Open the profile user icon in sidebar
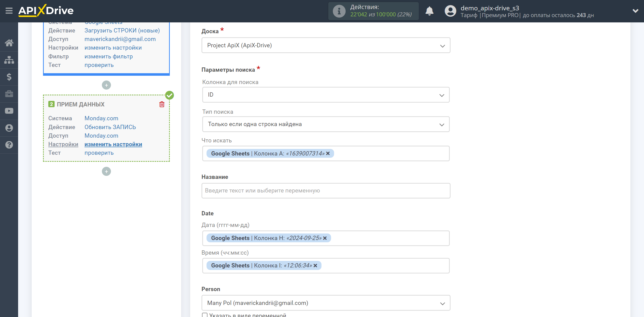The width and height of the screenshot is (644, 317). [x=9, y=128]
